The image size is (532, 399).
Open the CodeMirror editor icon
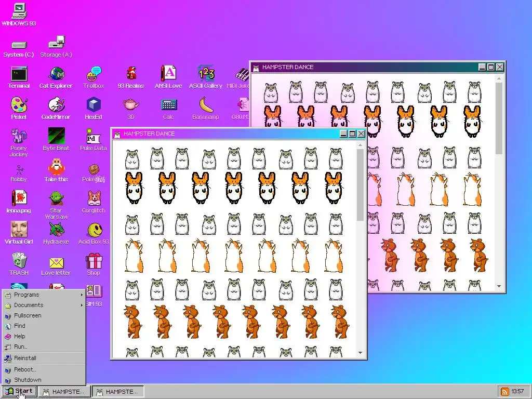pos(56,109)
